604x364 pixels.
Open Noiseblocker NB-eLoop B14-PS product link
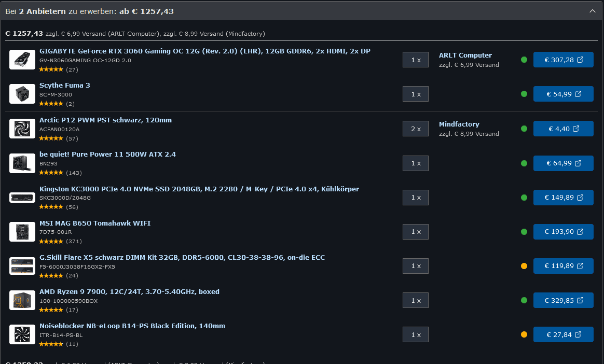tap(132, 326)
